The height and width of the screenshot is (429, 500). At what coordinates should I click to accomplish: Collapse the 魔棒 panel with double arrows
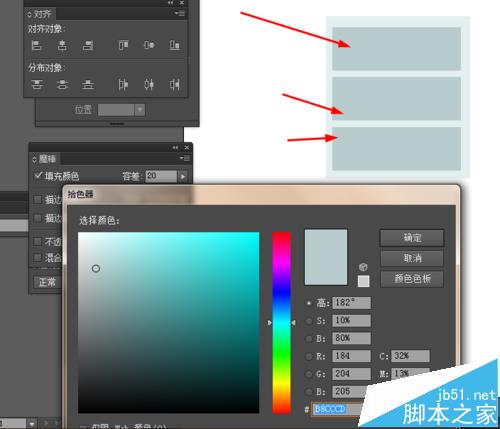coord(175,148)
